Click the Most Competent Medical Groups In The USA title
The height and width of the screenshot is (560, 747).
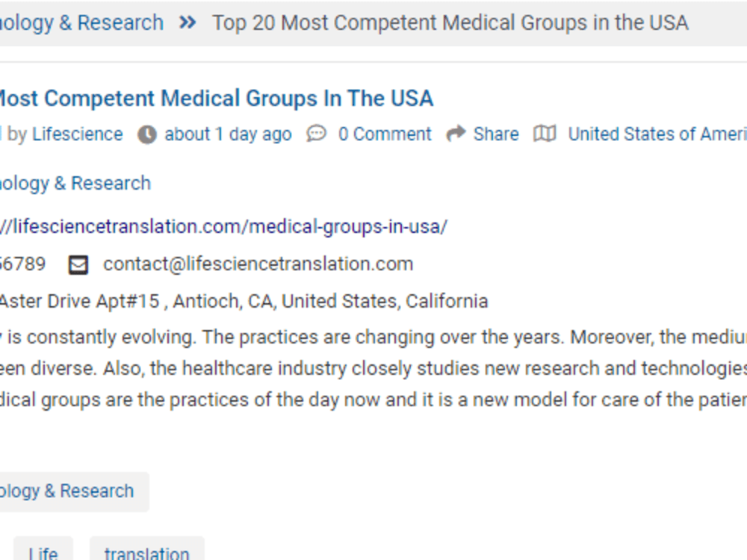[x=217, y=99]
